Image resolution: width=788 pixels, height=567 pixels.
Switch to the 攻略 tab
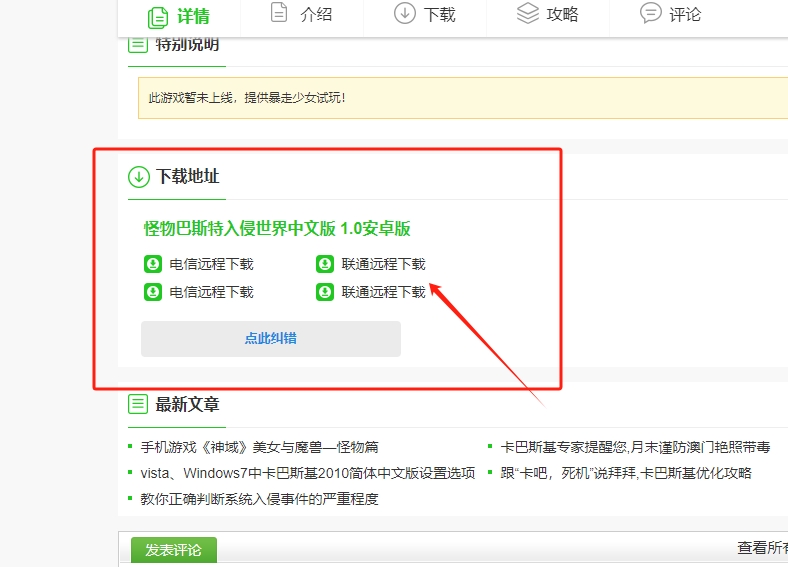[x=547, y=14]
